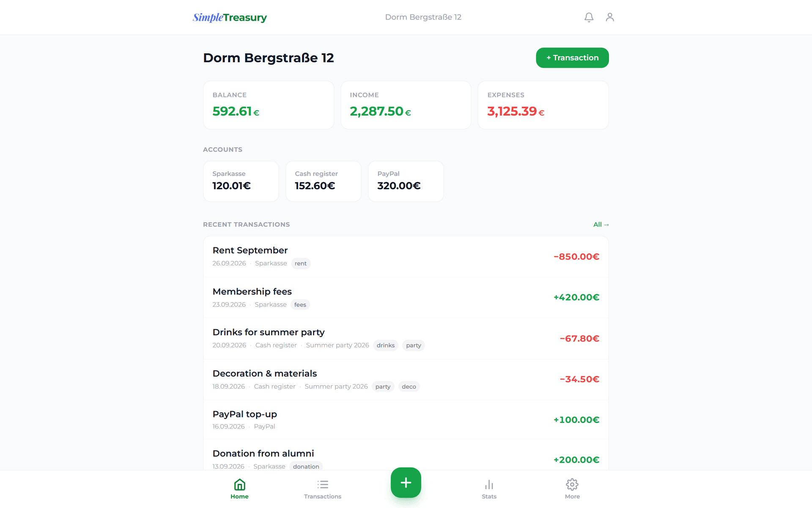Select the Expenses summary card
The width and height of the screenshot is (812, 508).
coord(543,105)
